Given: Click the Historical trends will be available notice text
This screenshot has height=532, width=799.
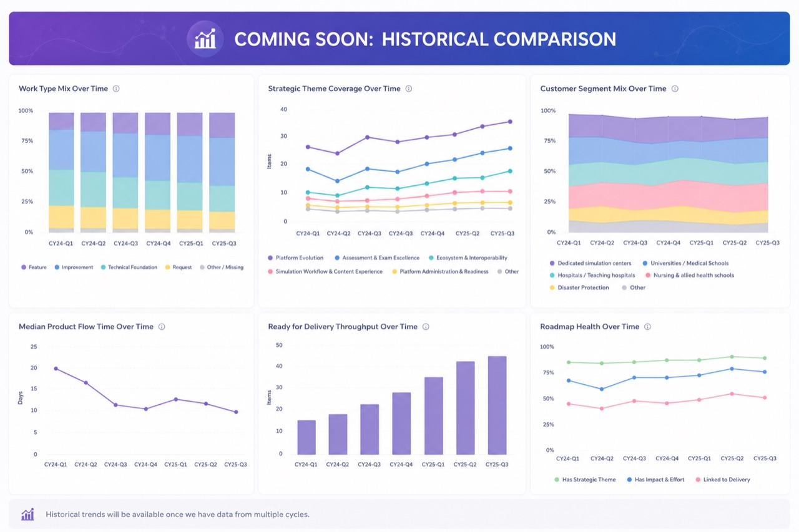Looking at the screenshot, I should pos(177,515).
